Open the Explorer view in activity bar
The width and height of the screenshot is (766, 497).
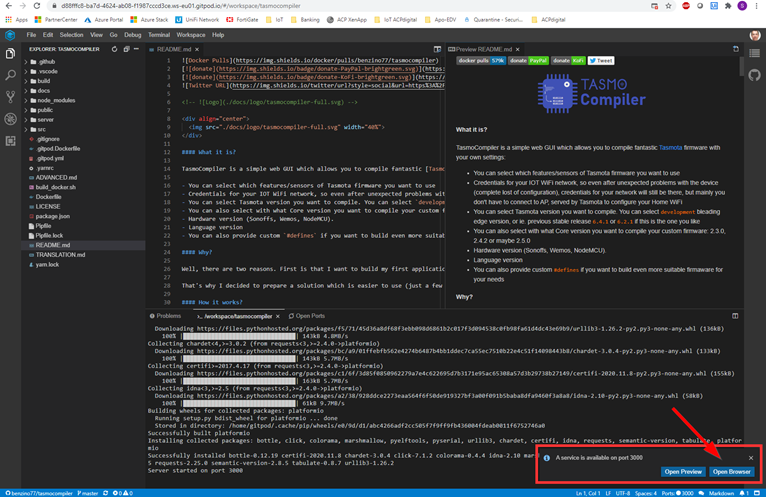10,54
